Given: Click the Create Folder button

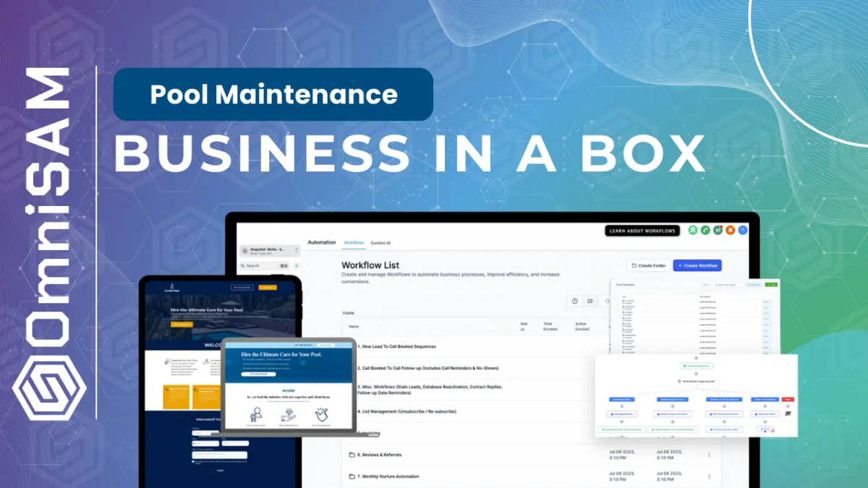Looking at the screenshot, I should click(x=648, y=265).
